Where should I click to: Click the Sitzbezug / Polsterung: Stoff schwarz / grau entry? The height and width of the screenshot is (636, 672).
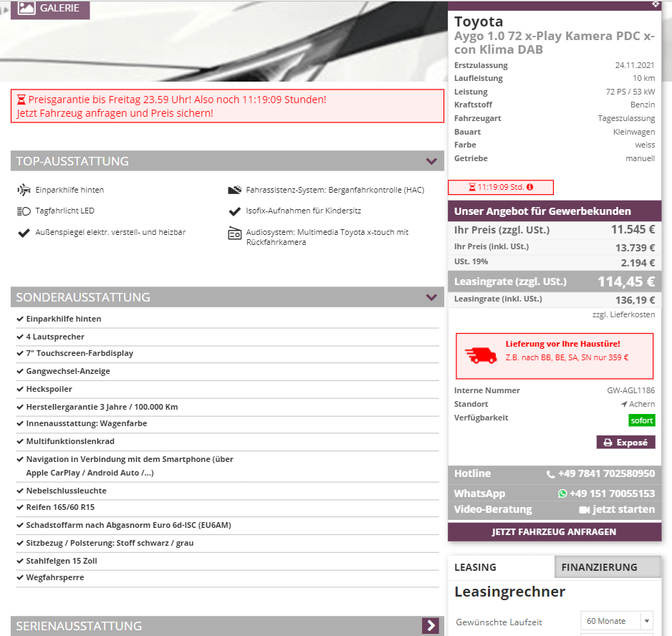(110, 543)
